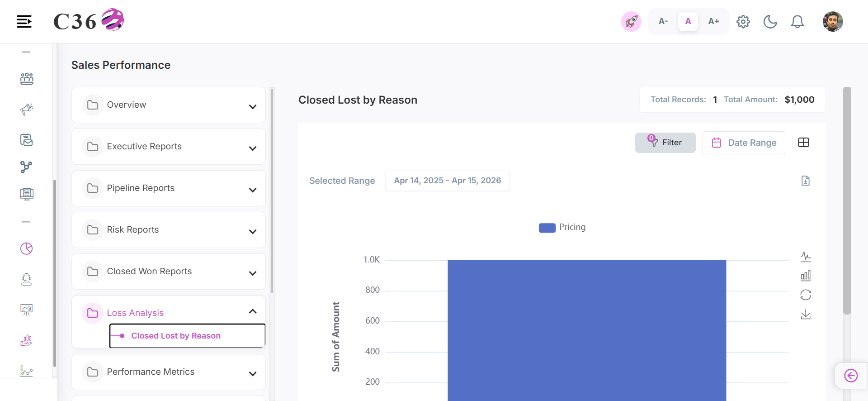The height and width of the screenshot is (401, 868).
Task: Click the report panel vertical scrollbar
Action: [847, 200]
